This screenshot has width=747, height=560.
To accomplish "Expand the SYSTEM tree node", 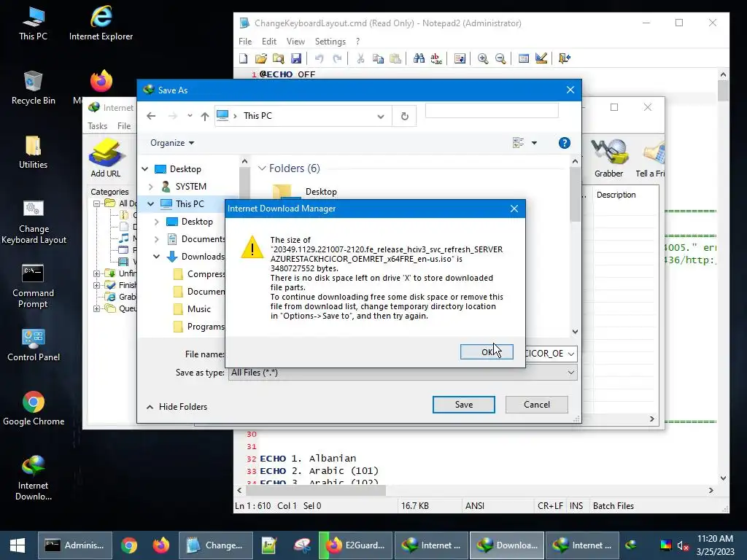I will [150, 187].
